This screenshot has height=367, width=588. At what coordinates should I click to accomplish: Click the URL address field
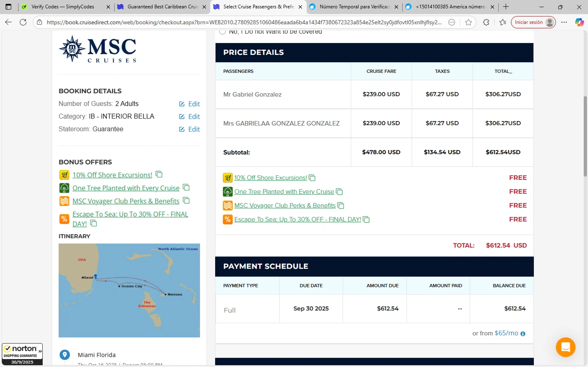tap(244, 22)
